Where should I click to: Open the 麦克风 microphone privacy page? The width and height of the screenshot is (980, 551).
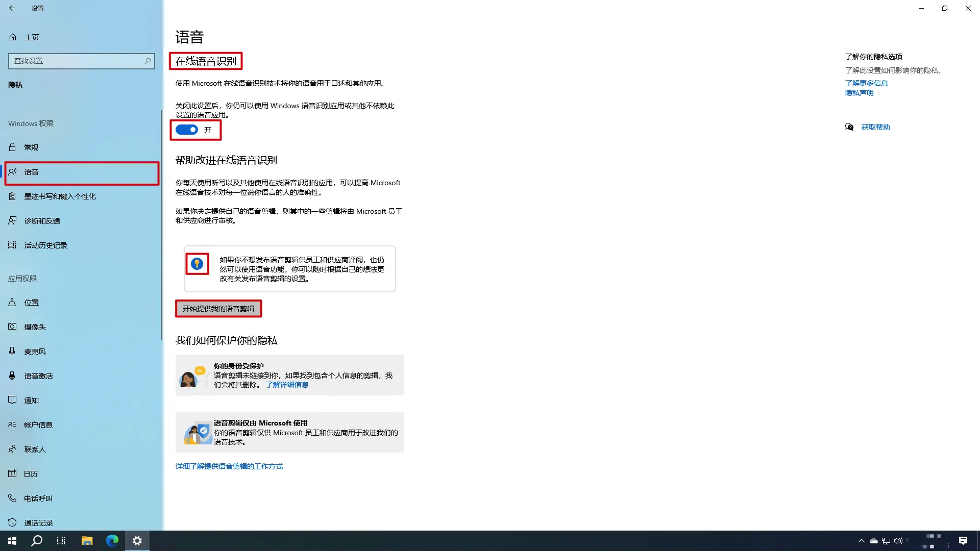[x=35, y=352]
